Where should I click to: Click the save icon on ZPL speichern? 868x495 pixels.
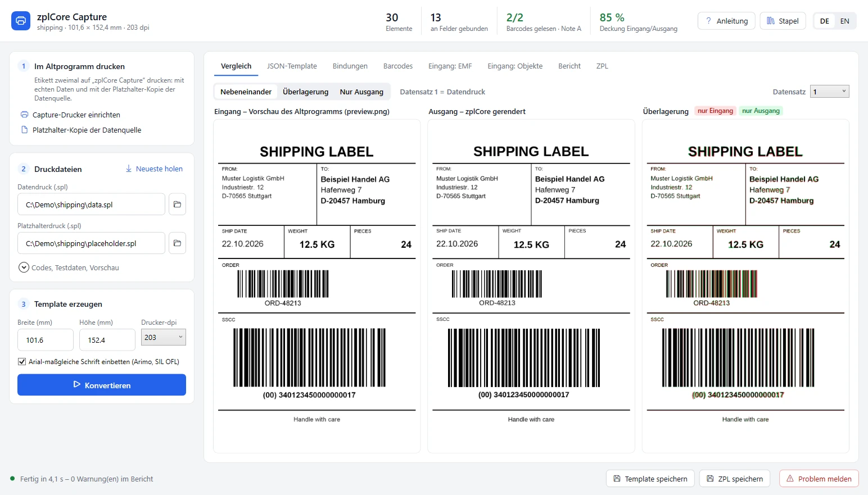point(710,479)
